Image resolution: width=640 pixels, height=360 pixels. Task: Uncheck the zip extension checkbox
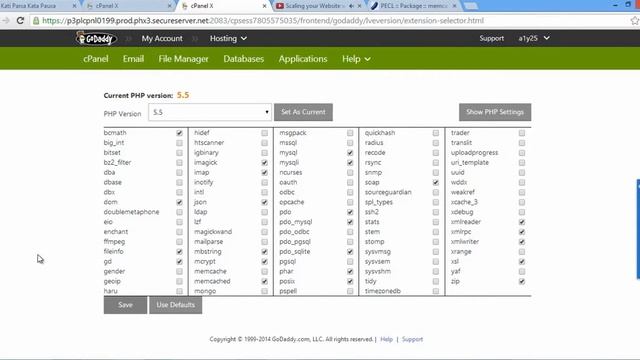click(522, 281)
